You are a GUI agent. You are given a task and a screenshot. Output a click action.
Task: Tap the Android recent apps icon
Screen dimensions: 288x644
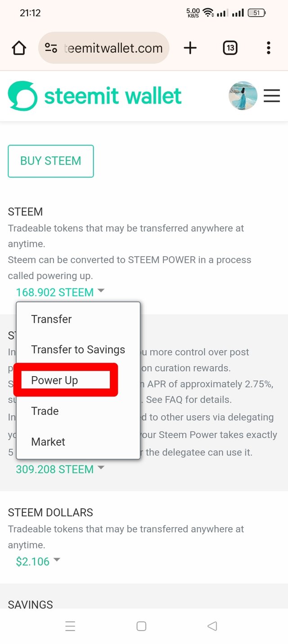[70, 626]
